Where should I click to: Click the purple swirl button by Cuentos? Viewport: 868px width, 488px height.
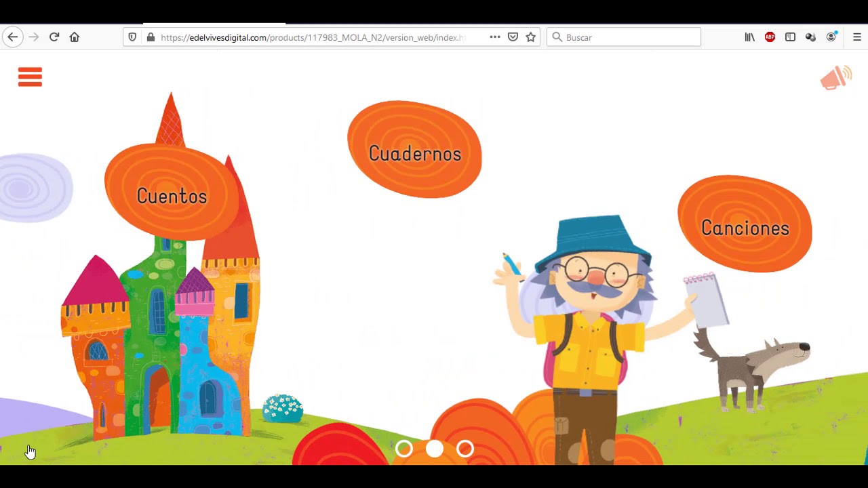pyautogui.click(x=35, y=188)
